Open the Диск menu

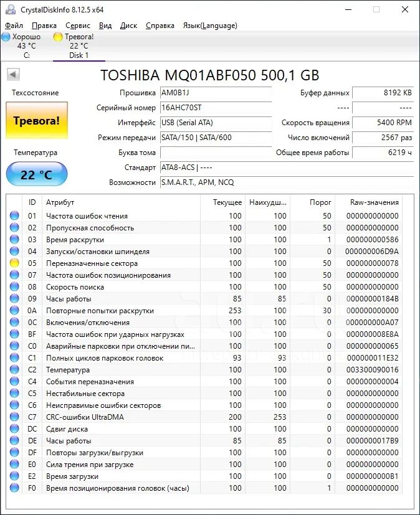pos(128,26)
